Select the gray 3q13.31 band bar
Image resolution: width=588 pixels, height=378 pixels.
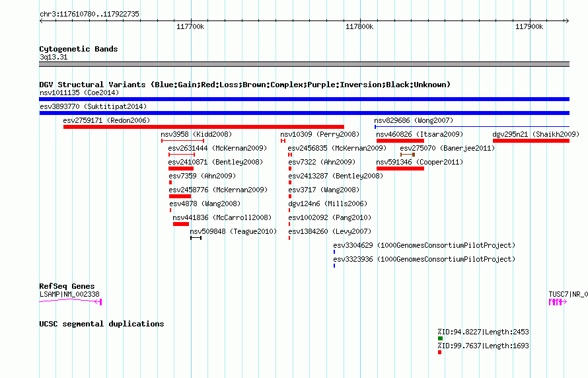304,64
